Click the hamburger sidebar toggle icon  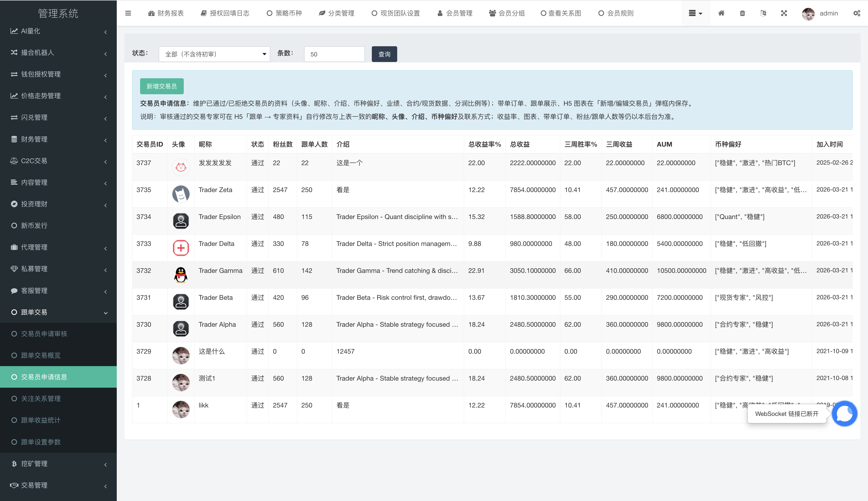click(128, 13)
